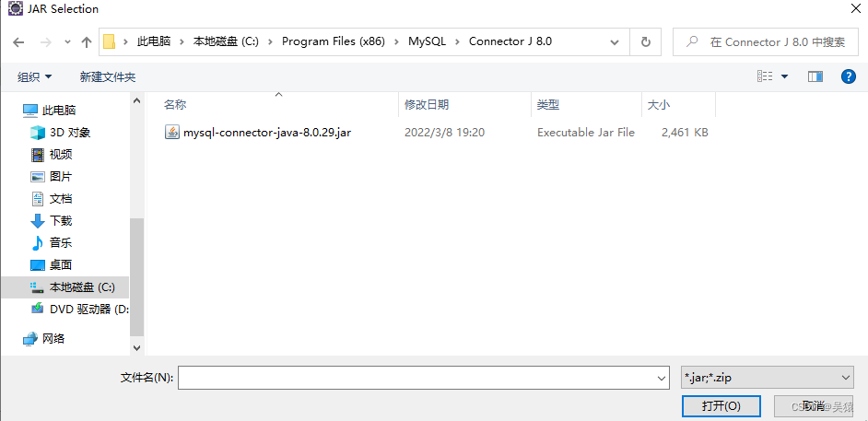868x421 pixels.
Task: Click navigation pane scroll down arrow
Action: pyautogui.click(x=136, y=347)
